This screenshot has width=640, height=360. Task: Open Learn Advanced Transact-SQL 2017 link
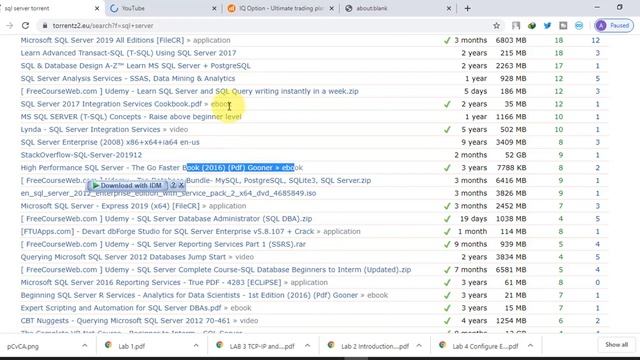(128, 53)
